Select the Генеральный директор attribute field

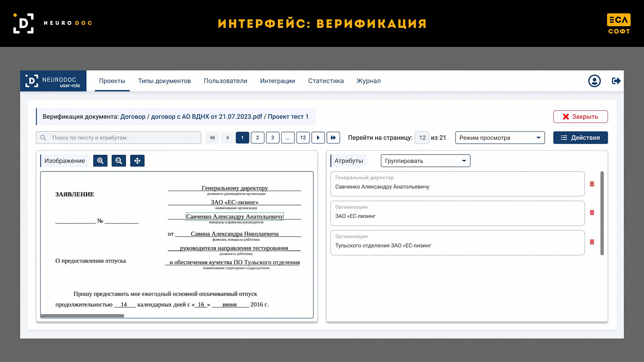click(x=458, y=184)
